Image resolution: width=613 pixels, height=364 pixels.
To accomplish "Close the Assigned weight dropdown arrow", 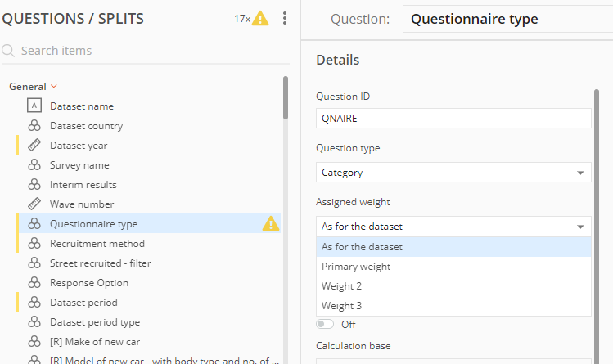I will 580,227.
